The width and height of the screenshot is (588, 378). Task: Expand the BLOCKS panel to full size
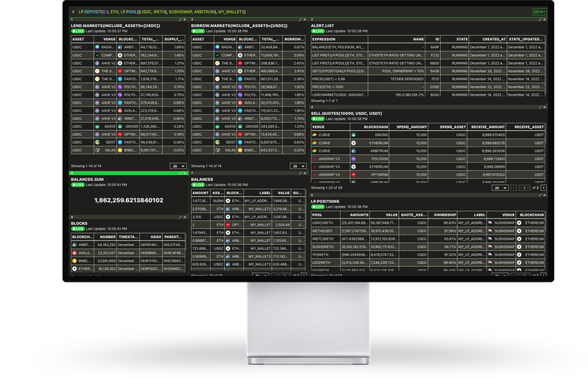pos(180,217)
